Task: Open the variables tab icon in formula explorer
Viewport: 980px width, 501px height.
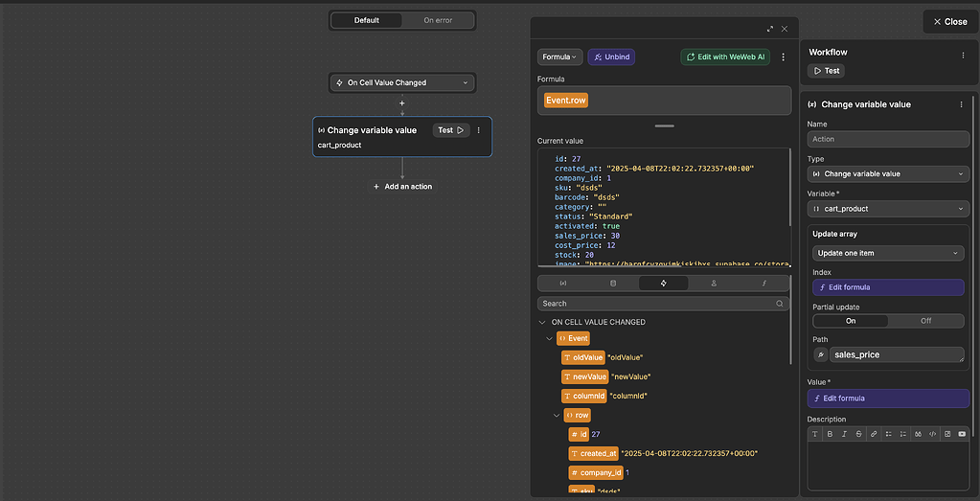Action: pyautogui.click(x=562, y=284)
